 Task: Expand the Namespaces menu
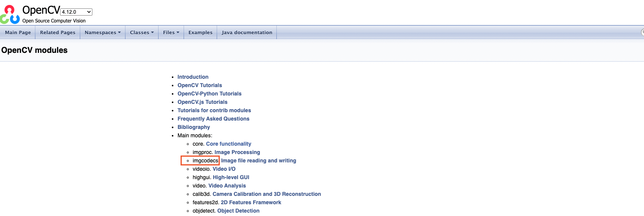(x=103, y=32)
